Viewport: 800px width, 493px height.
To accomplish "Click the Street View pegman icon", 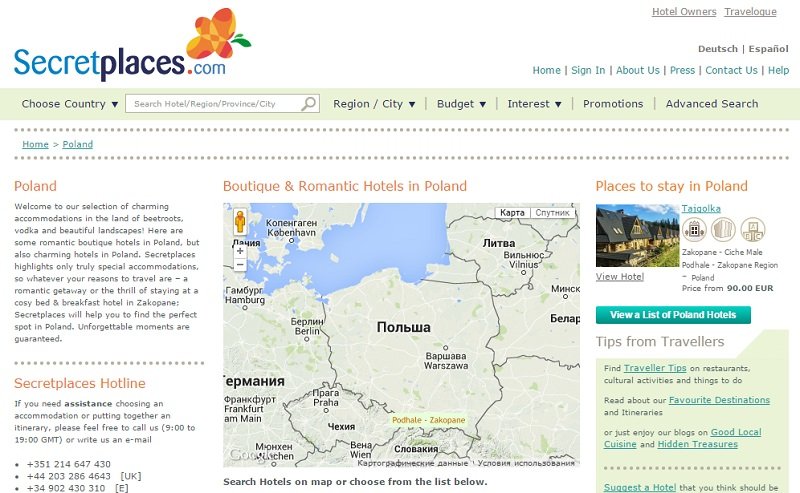I will click(240, 221).
